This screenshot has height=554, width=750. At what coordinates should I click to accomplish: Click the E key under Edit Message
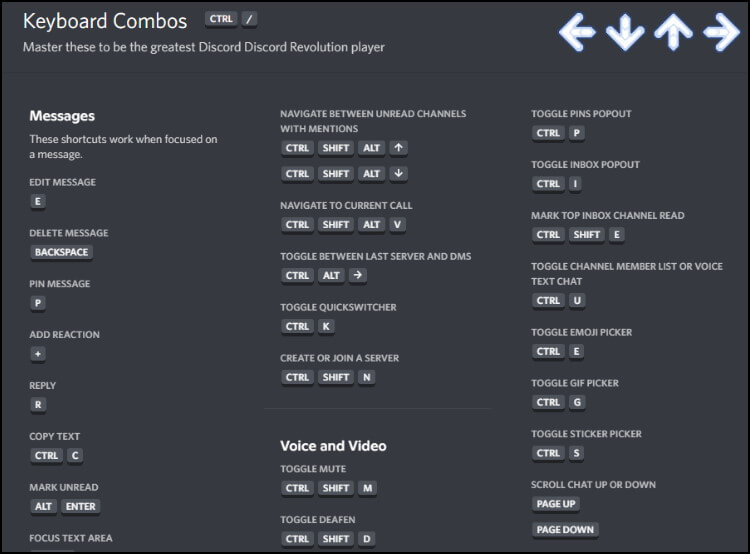click(x=38, y=201)
